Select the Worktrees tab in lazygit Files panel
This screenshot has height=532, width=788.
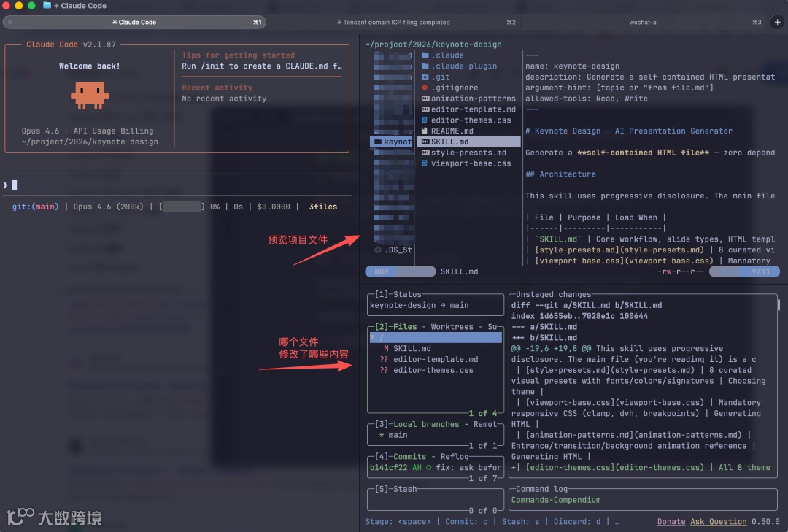(x=452, y=327)
